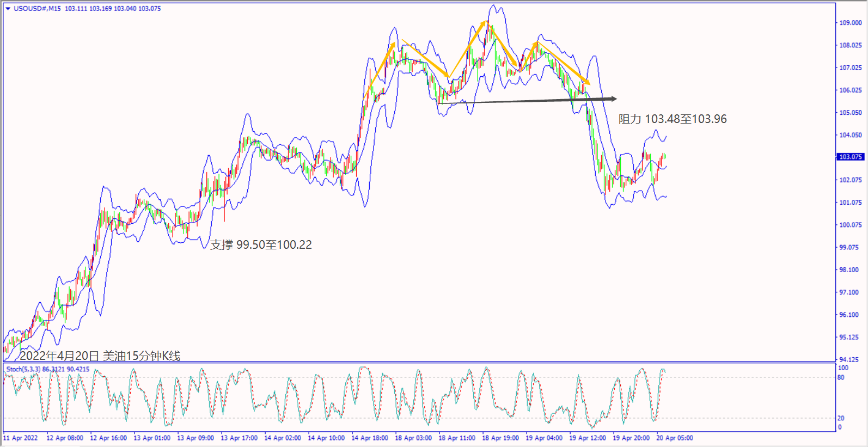The width and height of the screenshot is (868, 447).
Task: Click the divider between chart and stochastic panel
Action: (419, 362)
